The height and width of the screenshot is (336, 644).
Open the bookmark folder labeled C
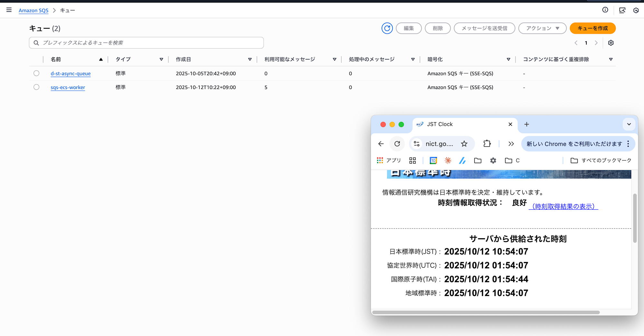point(512,160)
